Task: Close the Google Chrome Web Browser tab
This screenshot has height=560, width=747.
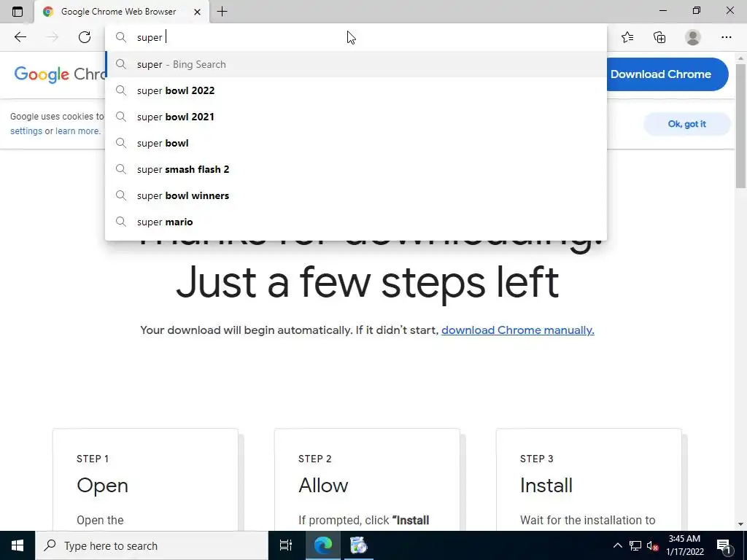Action: click(x=197, y=12)
